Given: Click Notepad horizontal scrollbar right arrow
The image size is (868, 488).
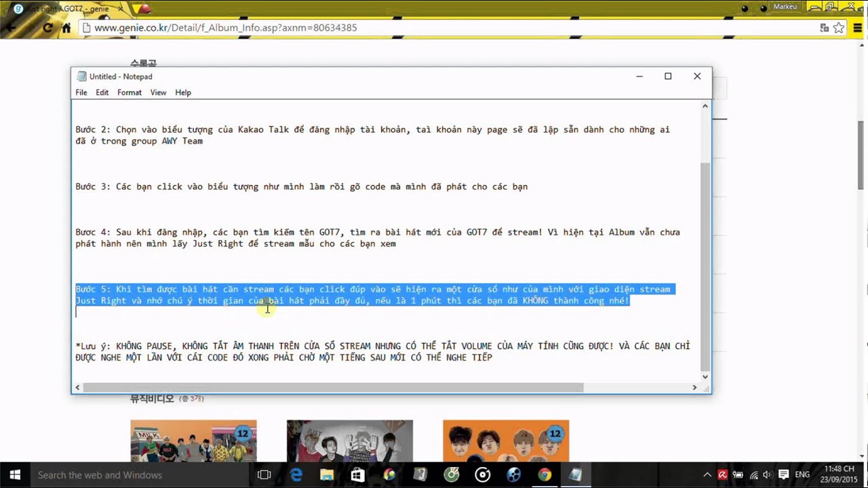Looking at the screenshot, I should pyautogui.click(x=694, y=388).
